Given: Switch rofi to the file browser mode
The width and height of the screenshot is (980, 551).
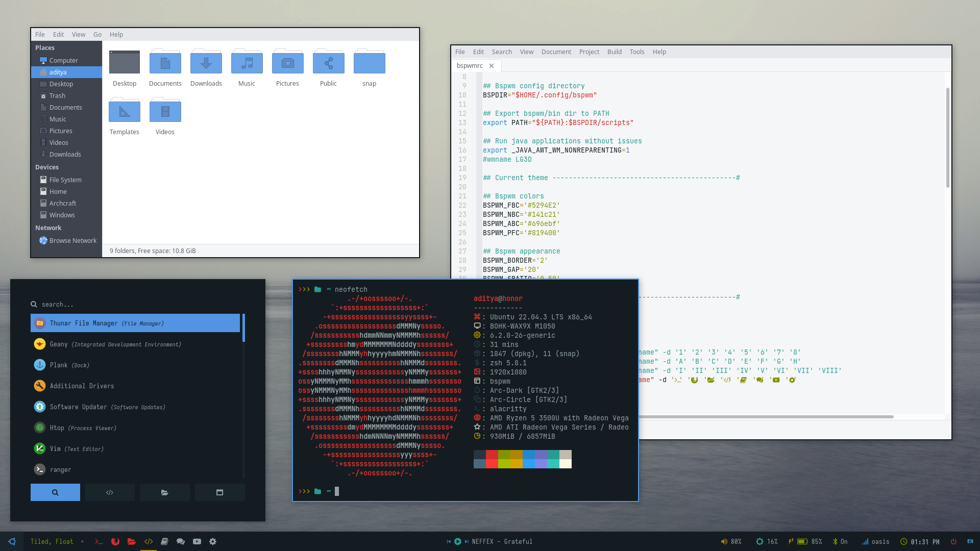Looking at the screenshot, I should (164, 492).
